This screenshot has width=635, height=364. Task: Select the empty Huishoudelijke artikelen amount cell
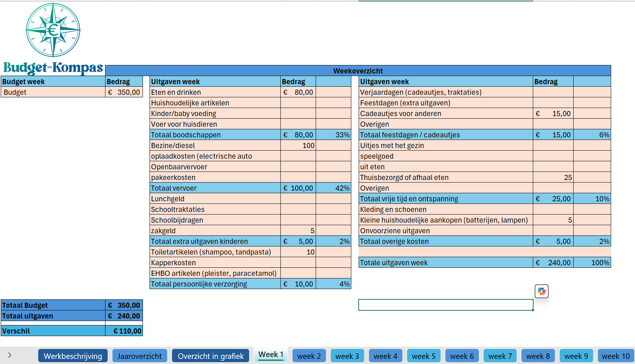298,103
